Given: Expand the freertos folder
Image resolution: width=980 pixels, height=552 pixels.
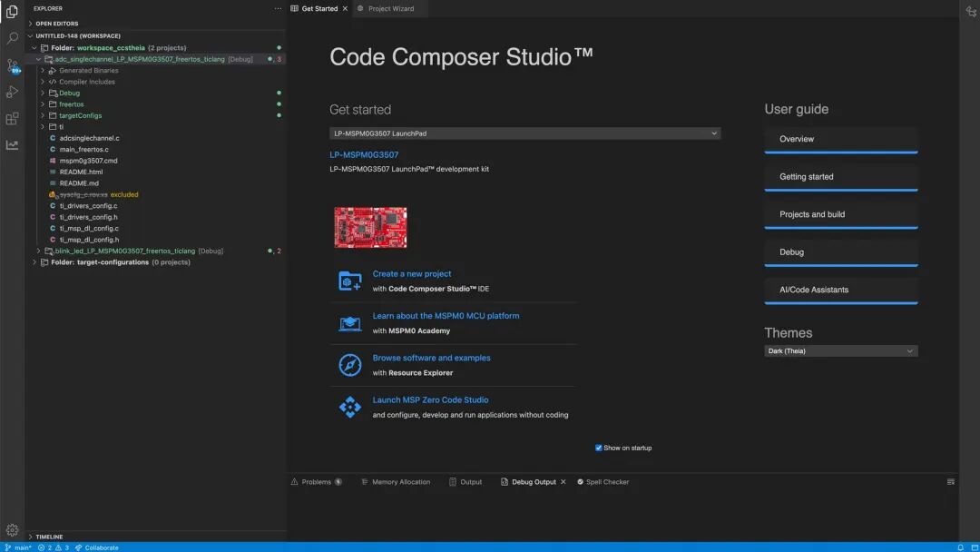Looking at the screenshot, I should (43, 104).
